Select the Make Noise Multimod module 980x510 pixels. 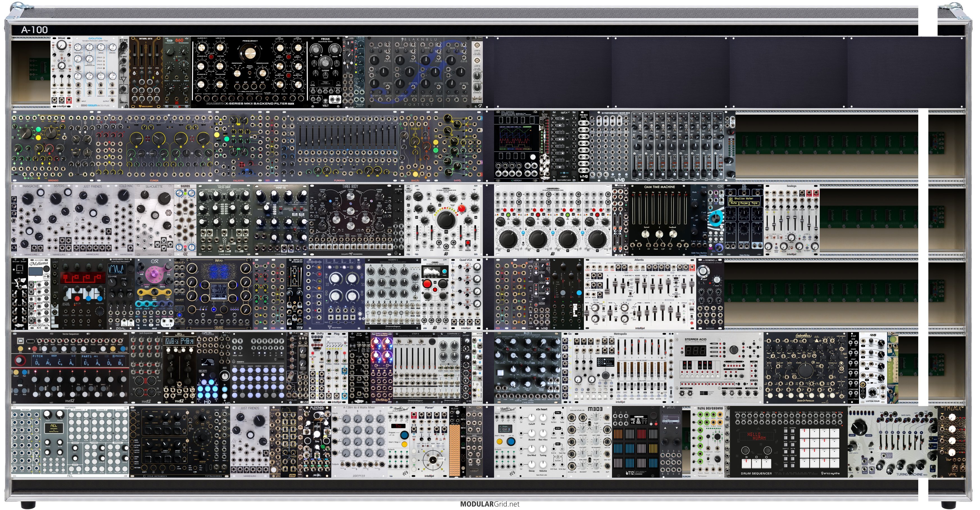pyautogui.click(x=317, y=442)
